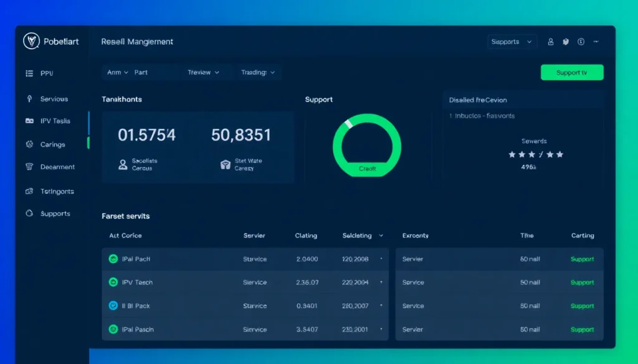Click the Pobetiart logo icon
The width and height of the screenshot is (638, 364).
click(x=31, y=42)
